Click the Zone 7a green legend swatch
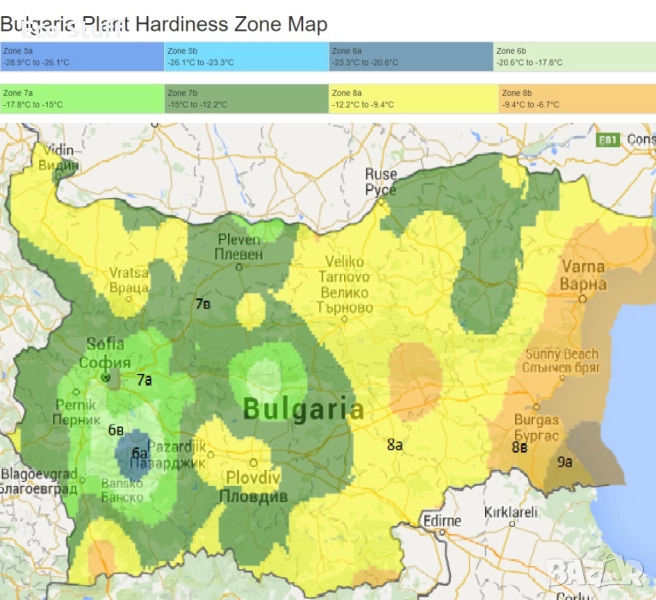656x600 pixels. (82, 98)
